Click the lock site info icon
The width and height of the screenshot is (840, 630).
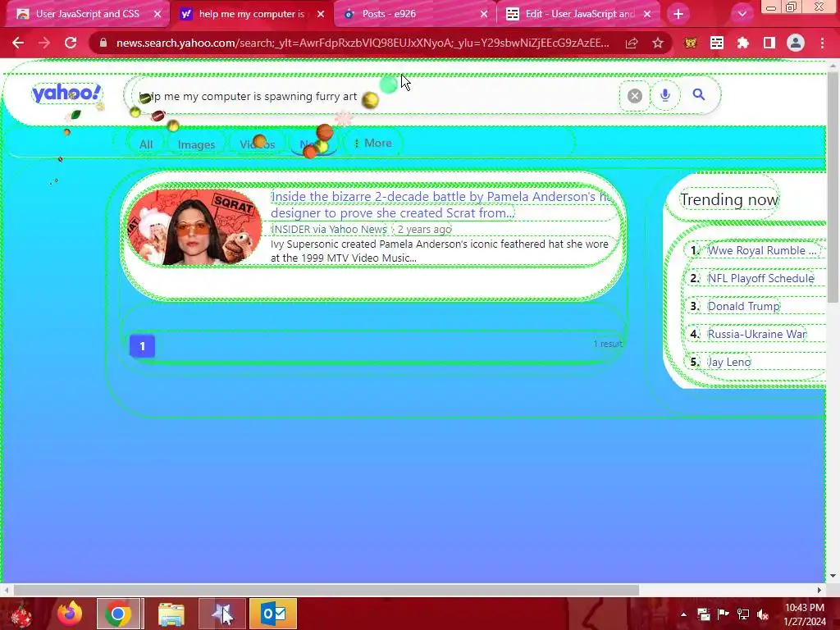click(104, 43)
